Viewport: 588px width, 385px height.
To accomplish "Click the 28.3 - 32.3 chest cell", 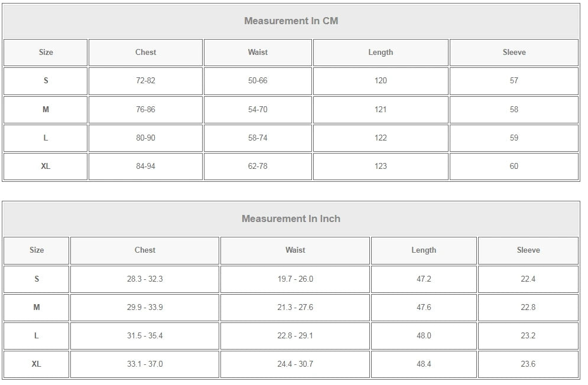I will 145,279.
